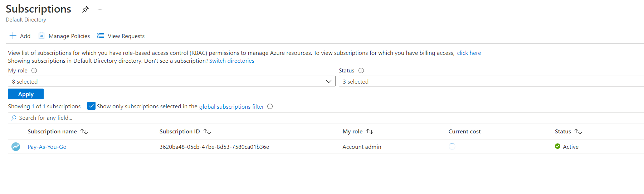The image size is (644, 194).
Task: Open the Pay-As-You-Go subscription
Action: click(x=47, y=147)
